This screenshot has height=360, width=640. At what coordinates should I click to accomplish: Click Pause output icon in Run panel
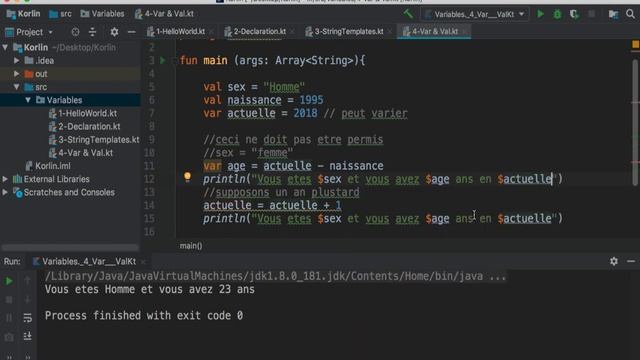pyautogui.click(x=9, y=318)
